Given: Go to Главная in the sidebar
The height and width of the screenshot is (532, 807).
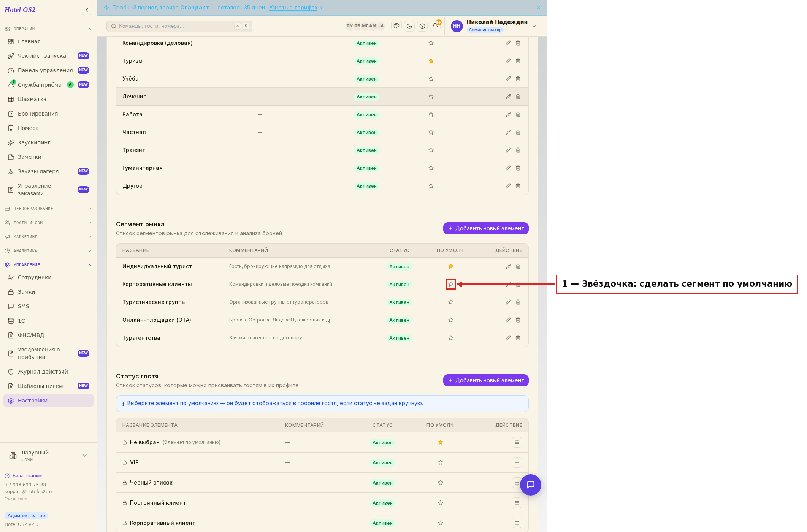Looking at the screenshot, I should 48,41.
